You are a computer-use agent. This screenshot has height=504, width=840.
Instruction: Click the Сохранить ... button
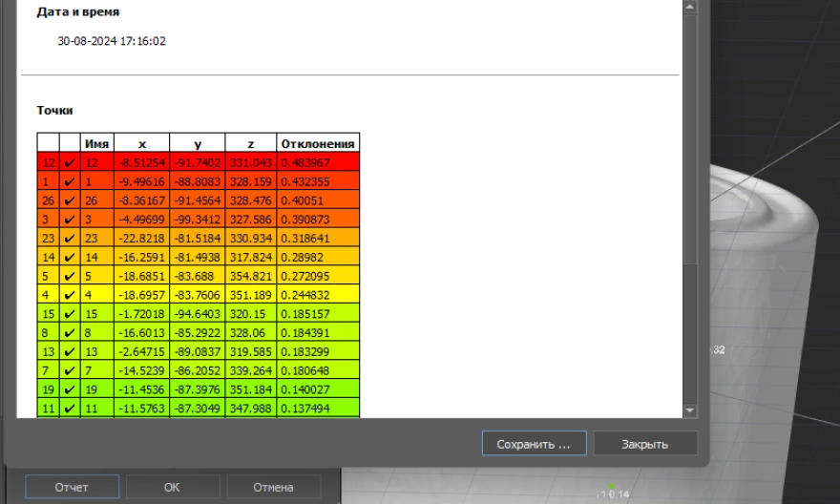(x=534, y=444)
